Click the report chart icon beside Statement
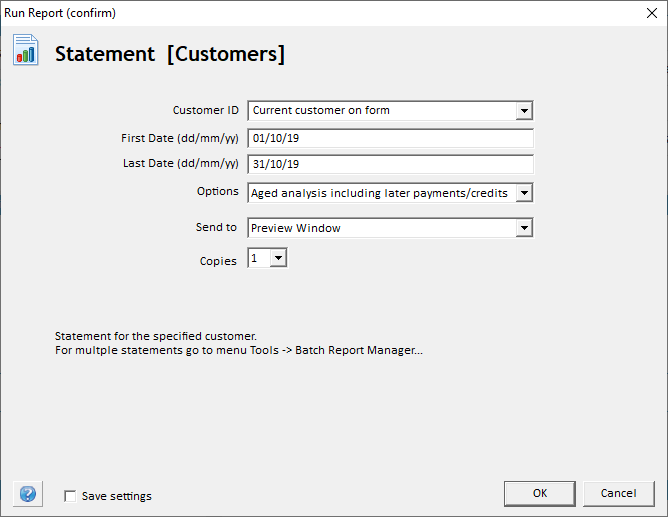Viewport: 668px width, 517px height. pos(26,50)
